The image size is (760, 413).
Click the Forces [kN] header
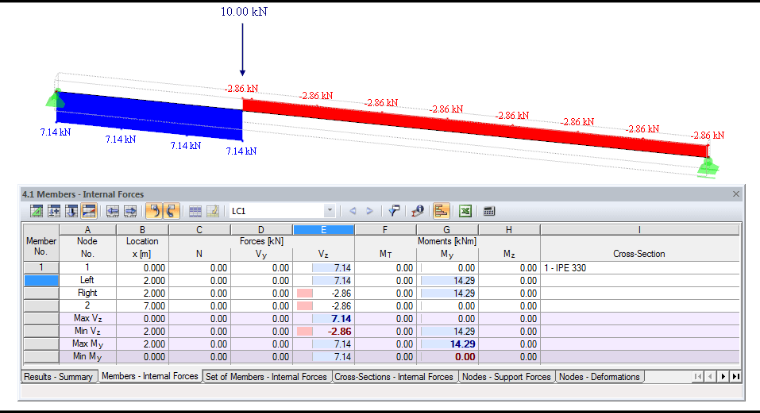pyautogui.click(x=261, y=241)
